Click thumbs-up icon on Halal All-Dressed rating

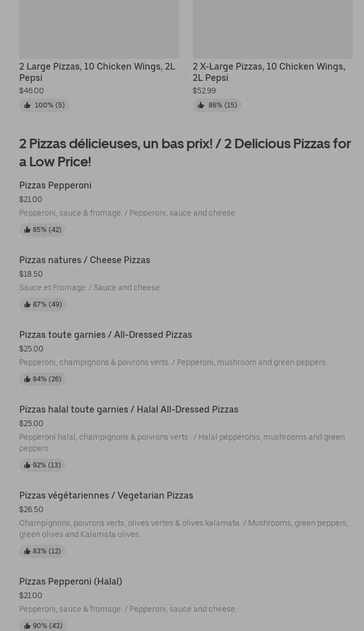(27, 465)
